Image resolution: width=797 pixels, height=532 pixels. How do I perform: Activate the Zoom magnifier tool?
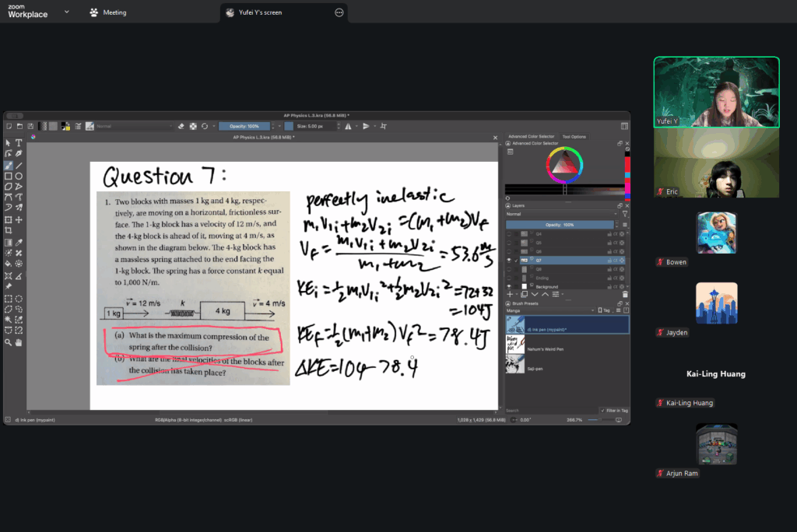click(8, 342)
